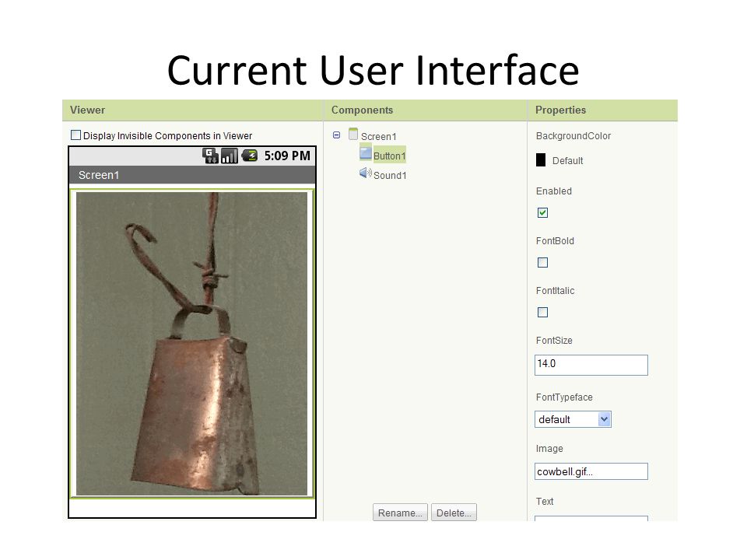Click the Screen1 title bar in the viewer
747x560 pixels.
[192, 175]
